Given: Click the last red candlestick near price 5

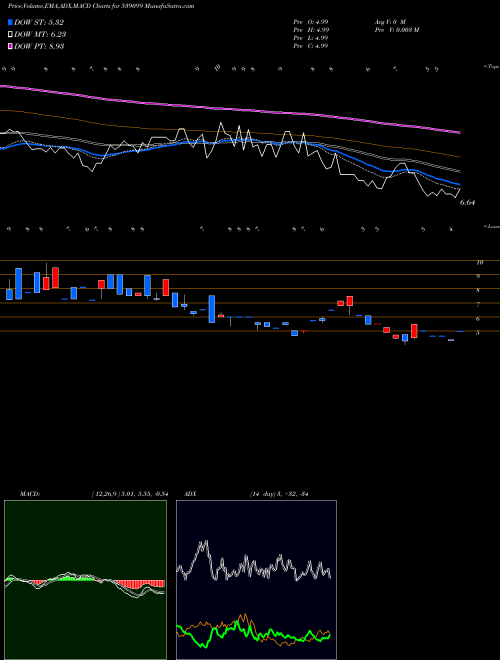Looking at the screenshot, I should tap(414, 331).
